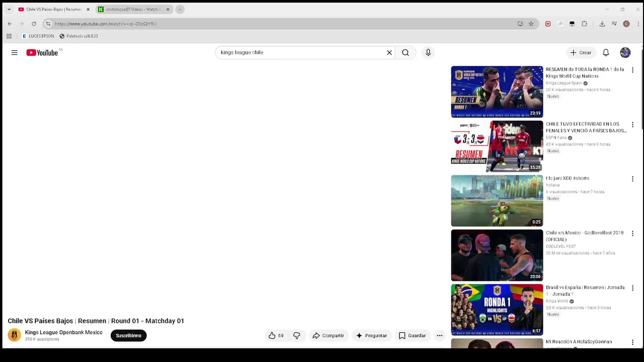Open more actions ellipsis under video

[439, 335]
